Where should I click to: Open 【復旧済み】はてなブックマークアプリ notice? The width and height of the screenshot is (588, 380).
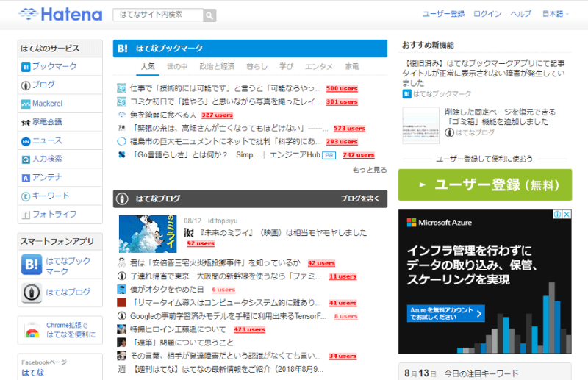[x=484, y=73]
